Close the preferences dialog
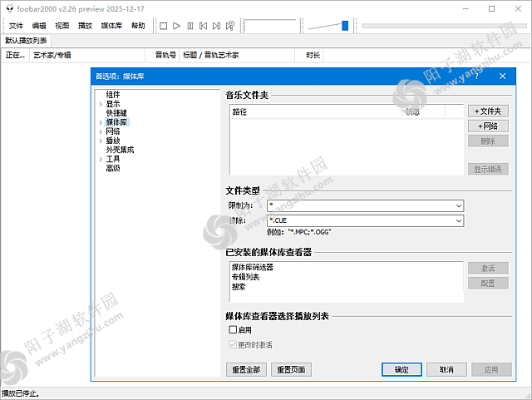This screenshot has height=400, width=532. [x=502, y=77]
